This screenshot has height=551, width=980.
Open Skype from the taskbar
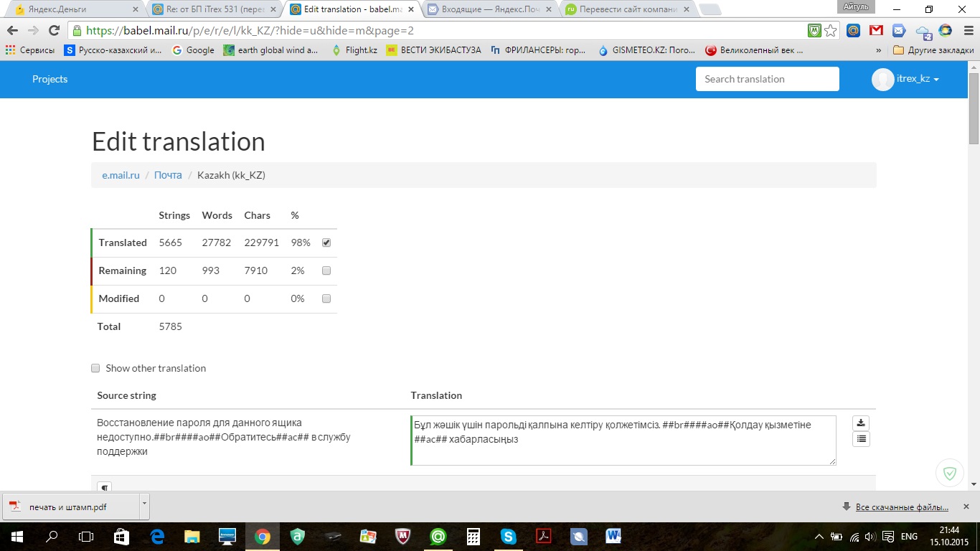pyautogui.click(x=509, y=536)
